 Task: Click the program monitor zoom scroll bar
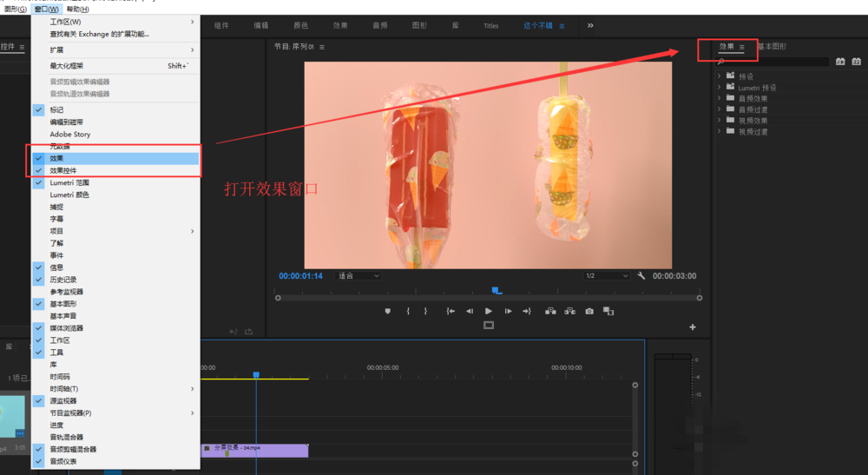488,298
